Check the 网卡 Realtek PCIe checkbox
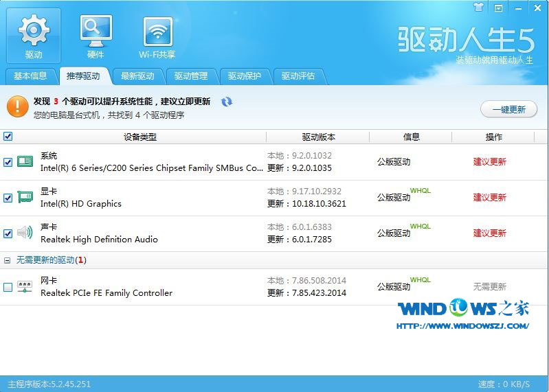The height and width of the screenshot is (392, 549). tap(8, 287)
